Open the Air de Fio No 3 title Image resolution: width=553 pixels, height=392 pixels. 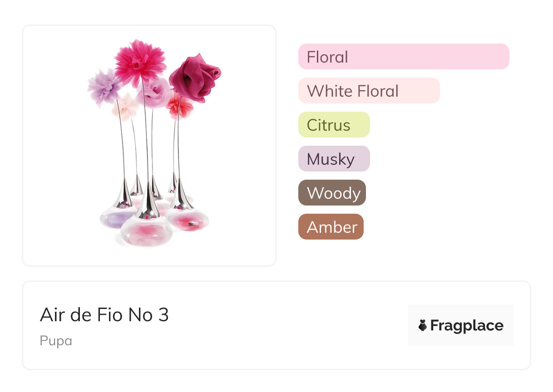point(104,315)
